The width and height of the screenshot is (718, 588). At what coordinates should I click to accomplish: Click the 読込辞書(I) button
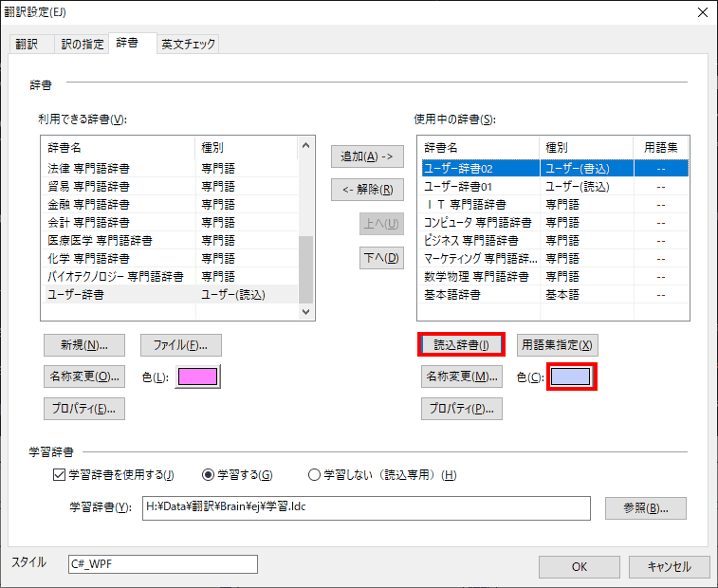point(461,345)
